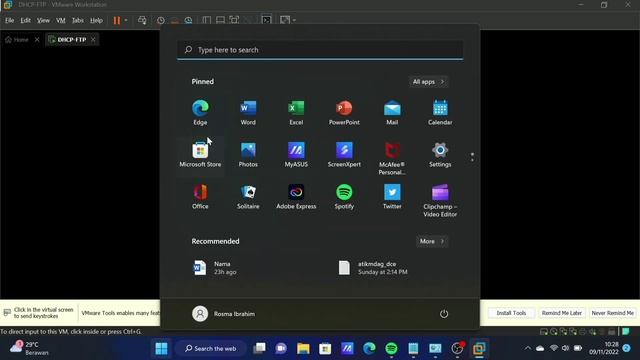
Task: Click More in Recommended section
Action: [x=432, y=241]
